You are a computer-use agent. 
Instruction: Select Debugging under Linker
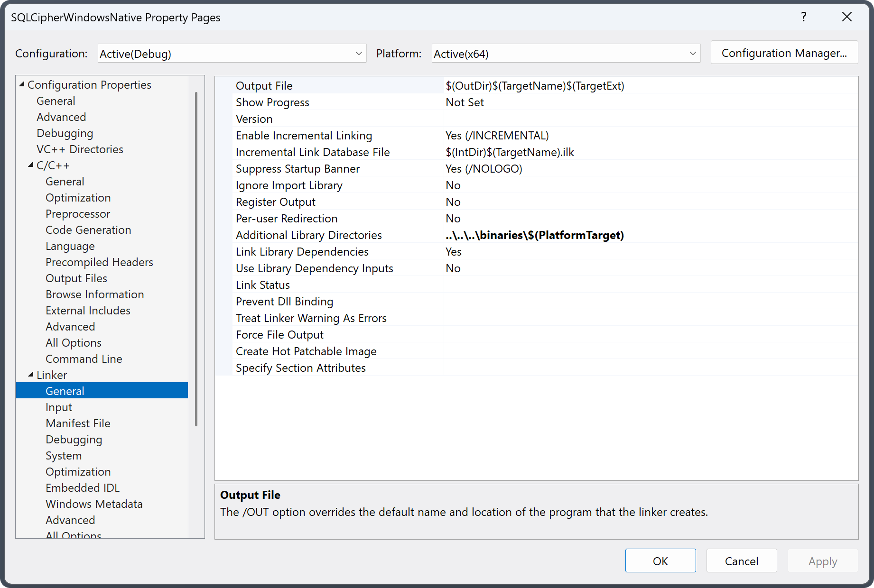click(74, 440)
